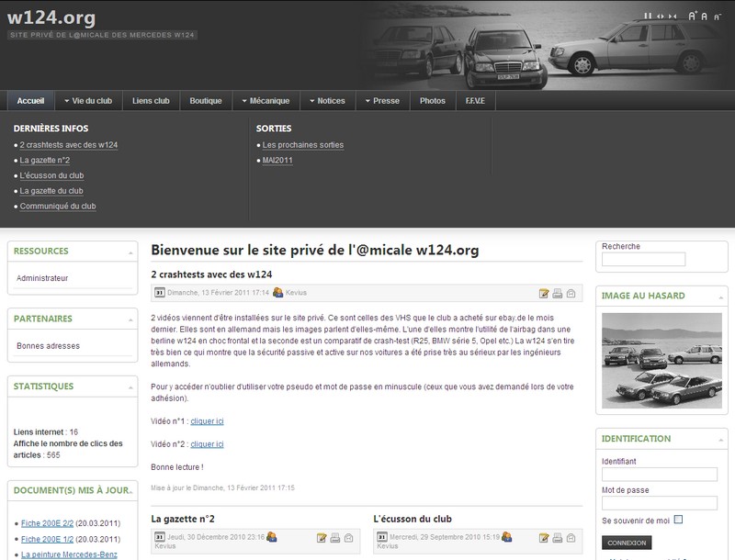The image size is (735, 560).
Task: Open the Liens club menu item
Action: point(151,101)
